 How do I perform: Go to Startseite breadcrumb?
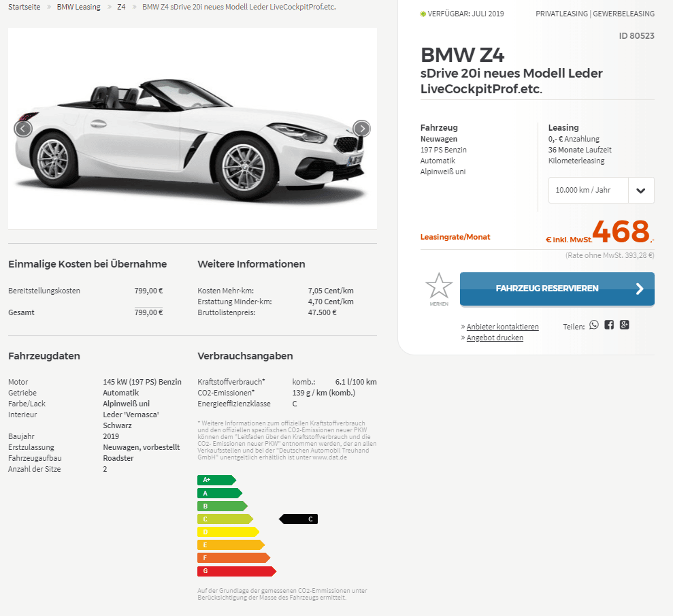pyautogui.click(x=24, y=7)
